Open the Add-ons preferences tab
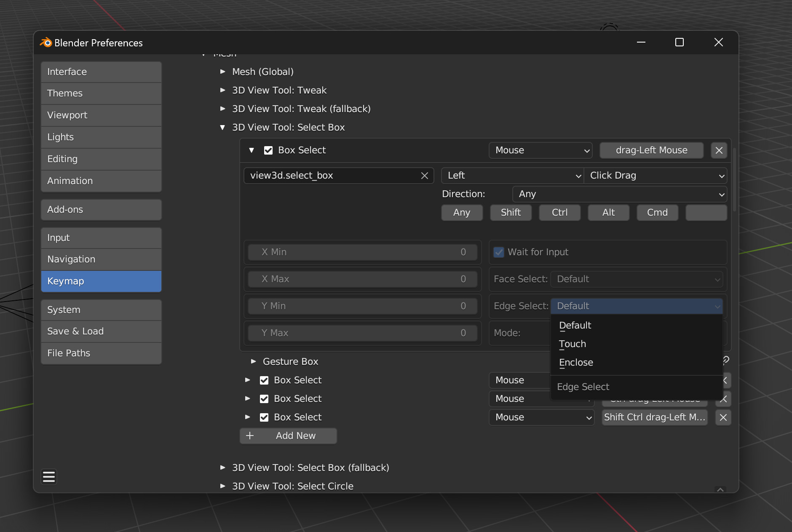Image resolution: width=792 pixels, height=532 pixels. click(101, 210)
